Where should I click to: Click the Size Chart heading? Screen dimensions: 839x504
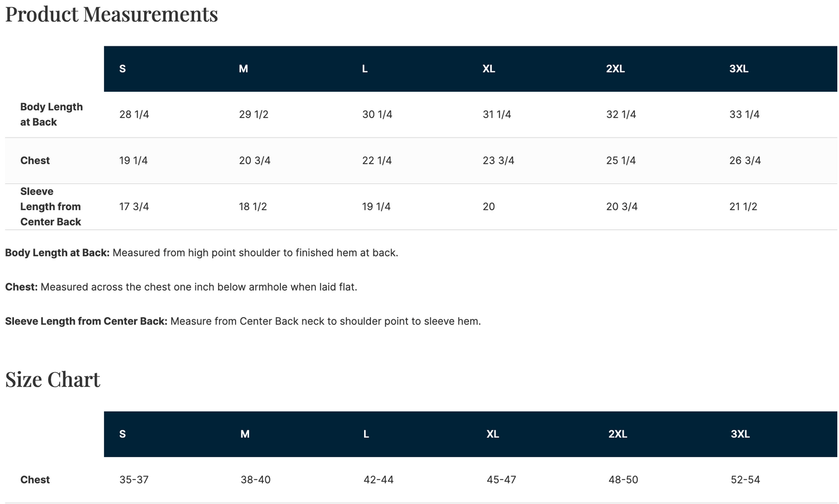click(53, 379)
